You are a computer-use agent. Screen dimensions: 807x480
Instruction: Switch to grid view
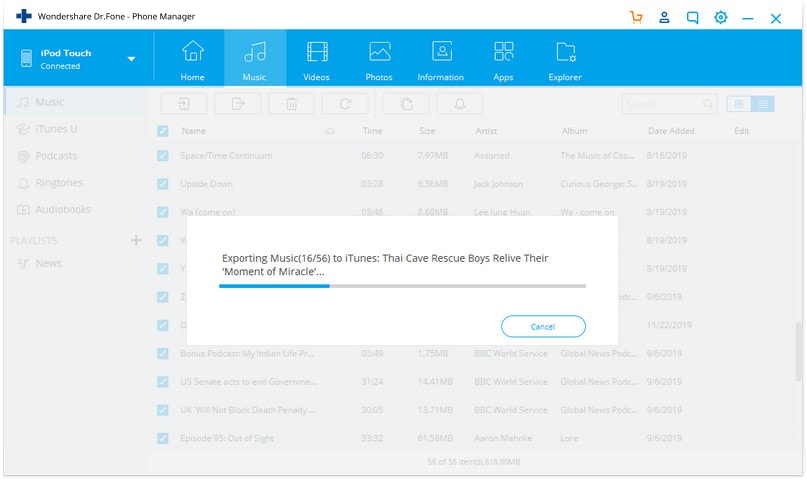739,104
